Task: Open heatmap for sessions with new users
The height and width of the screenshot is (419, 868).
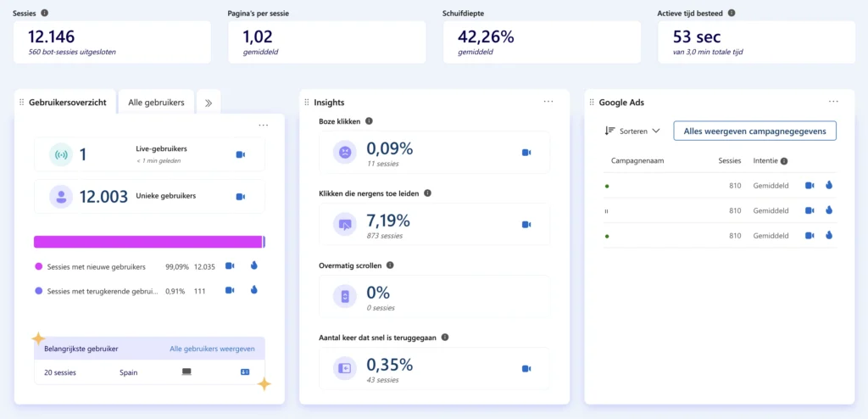Action: tap(253, 265)
